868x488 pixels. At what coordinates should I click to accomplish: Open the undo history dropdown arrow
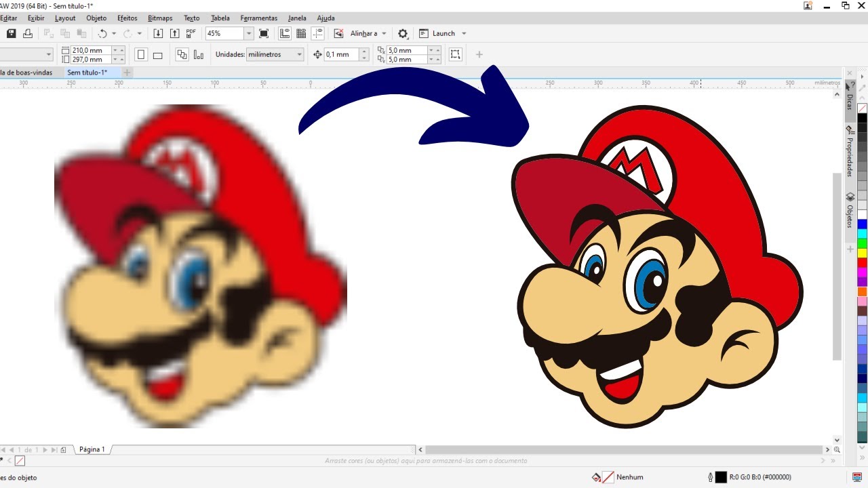click(113, 33)
